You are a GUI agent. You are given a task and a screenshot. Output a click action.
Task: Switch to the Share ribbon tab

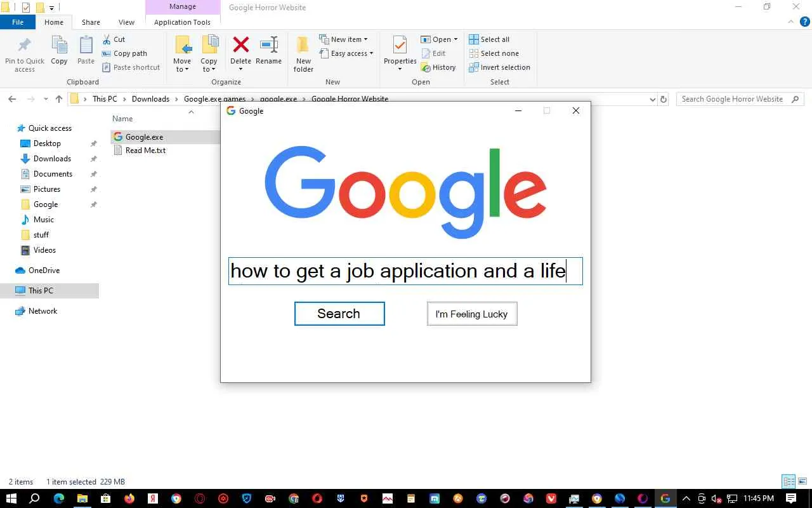click(91, 22)
